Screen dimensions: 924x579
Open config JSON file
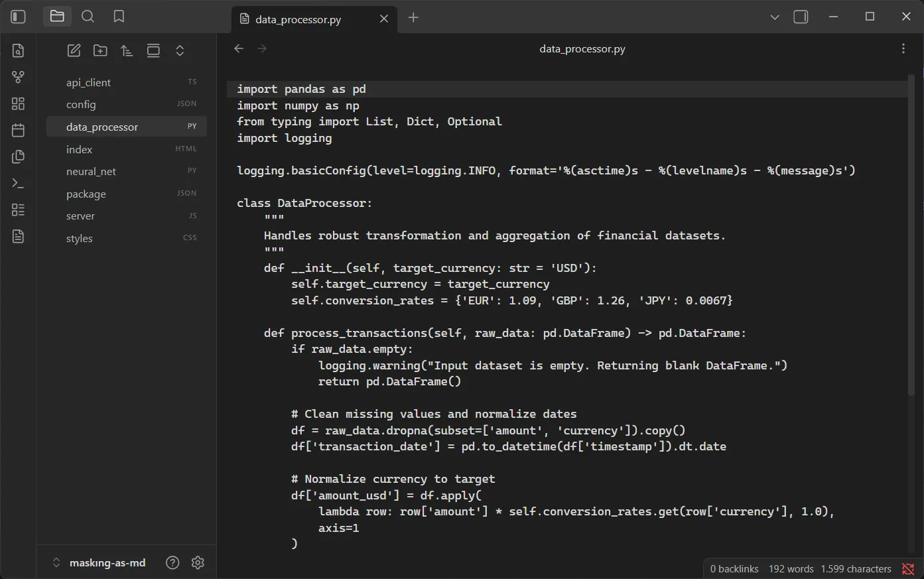127,104
